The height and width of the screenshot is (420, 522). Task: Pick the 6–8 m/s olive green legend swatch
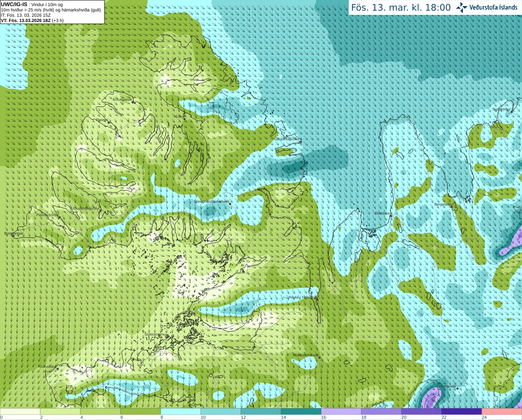(140, 411)
